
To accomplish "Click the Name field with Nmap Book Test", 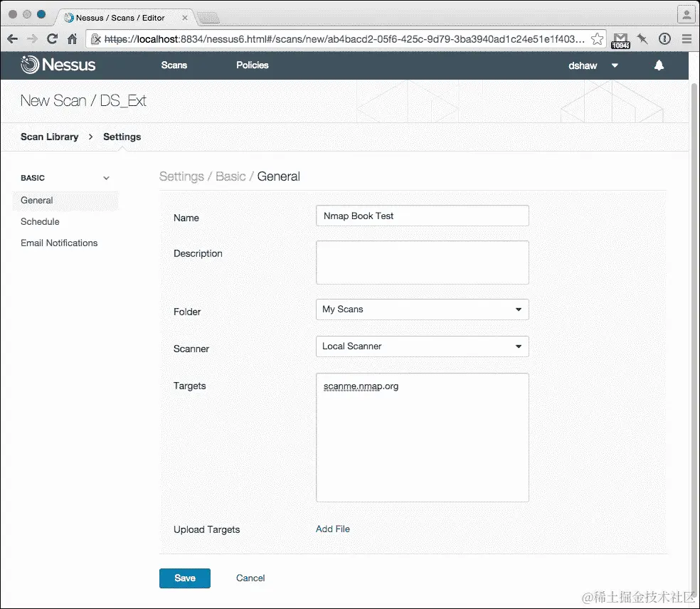I will pos(423,216).
